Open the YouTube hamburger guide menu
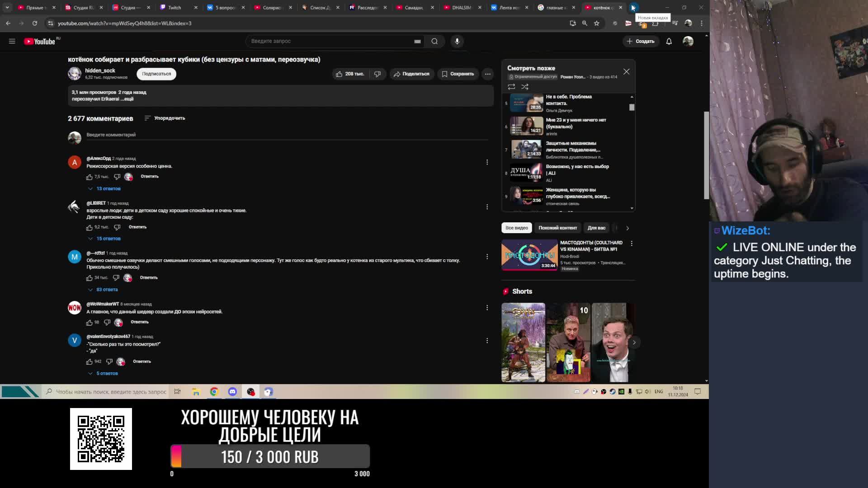The height and width of the screenshot is (488, 868). (x=12, y=41)
